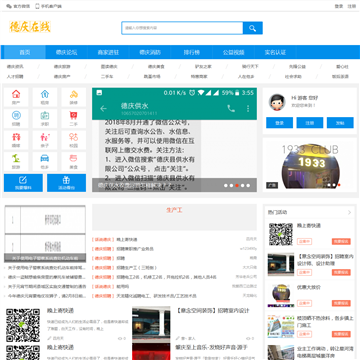Screen dimensions: 360x360
Task: Click the 德庆供水 carousel banner image
Action: tap(174, 140)
